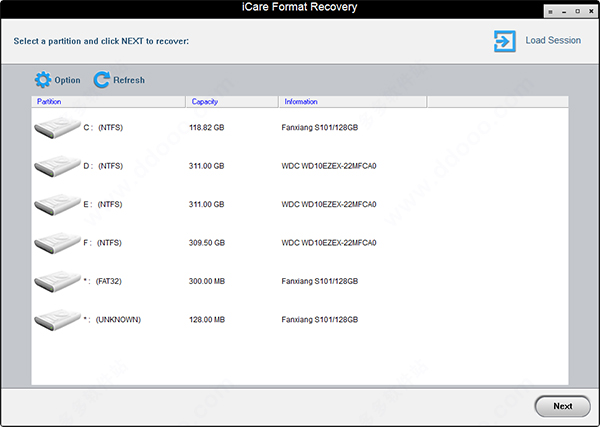Select the *: (UNKNOWN) partition label
The image size is (600, 427).
click(112, 319)
